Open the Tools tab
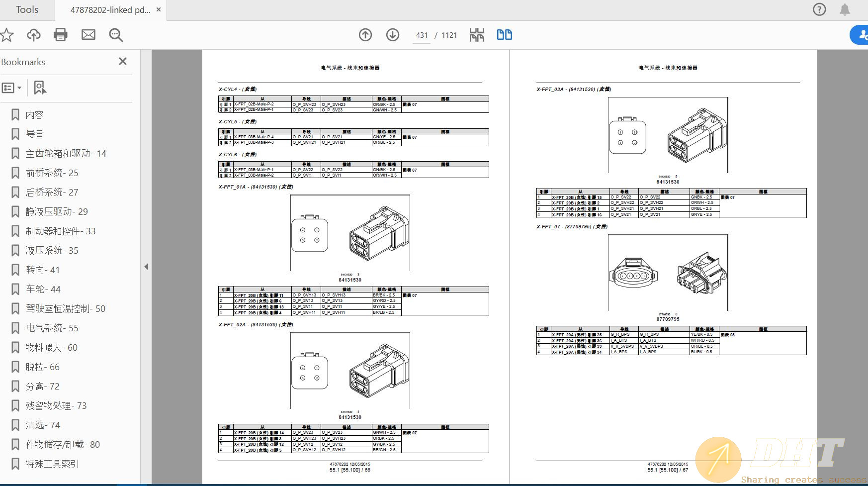Viewport: 868px width, 486px height. point(27,10)
